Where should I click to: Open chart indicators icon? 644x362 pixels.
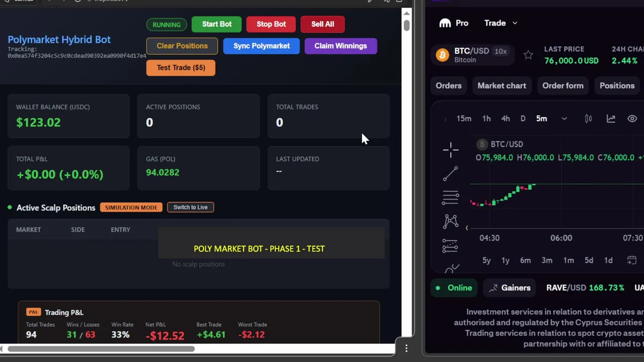click(x=611, y=119)
